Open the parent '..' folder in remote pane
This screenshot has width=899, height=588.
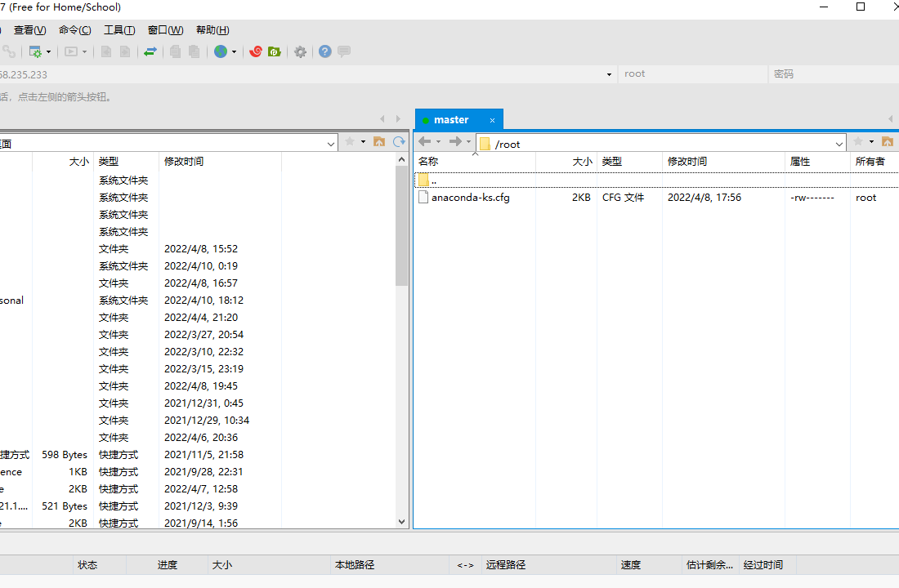(656, 180)
